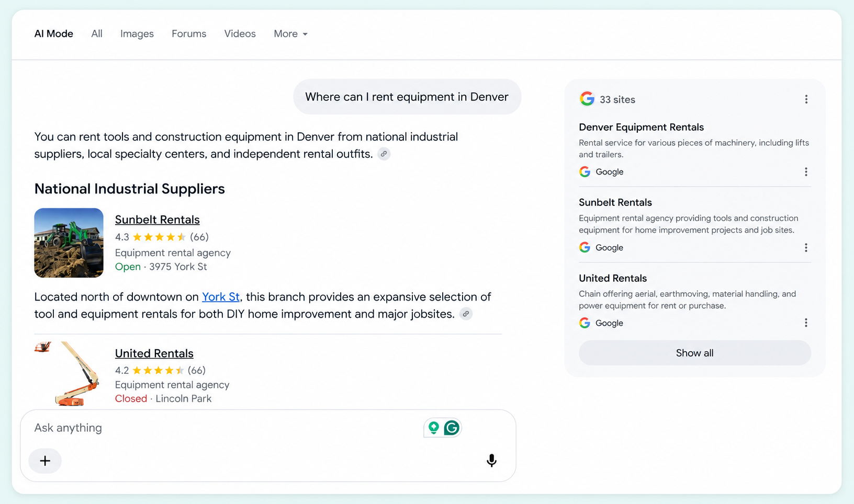Switch to the Videos tab
The image size is (854, 504).
tap(240, 33)
